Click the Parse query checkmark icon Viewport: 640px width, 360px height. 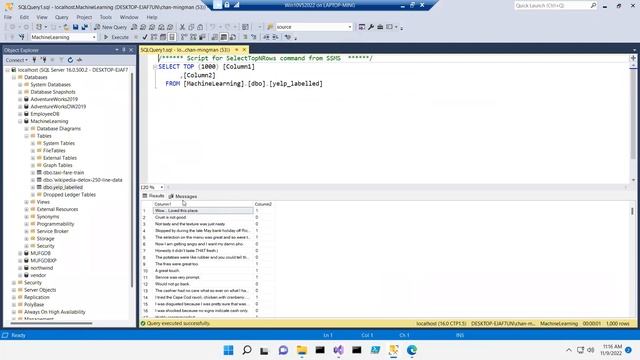[x=145, y=37]
